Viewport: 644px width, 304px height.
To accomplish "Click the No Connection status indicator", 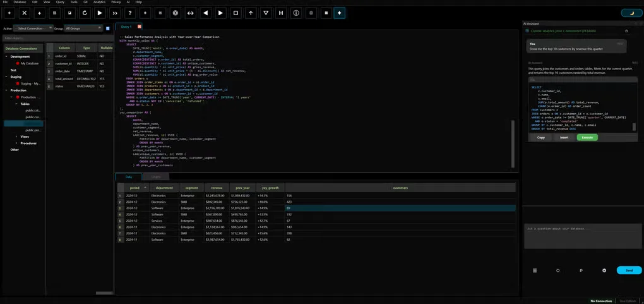I will (601, 301).
